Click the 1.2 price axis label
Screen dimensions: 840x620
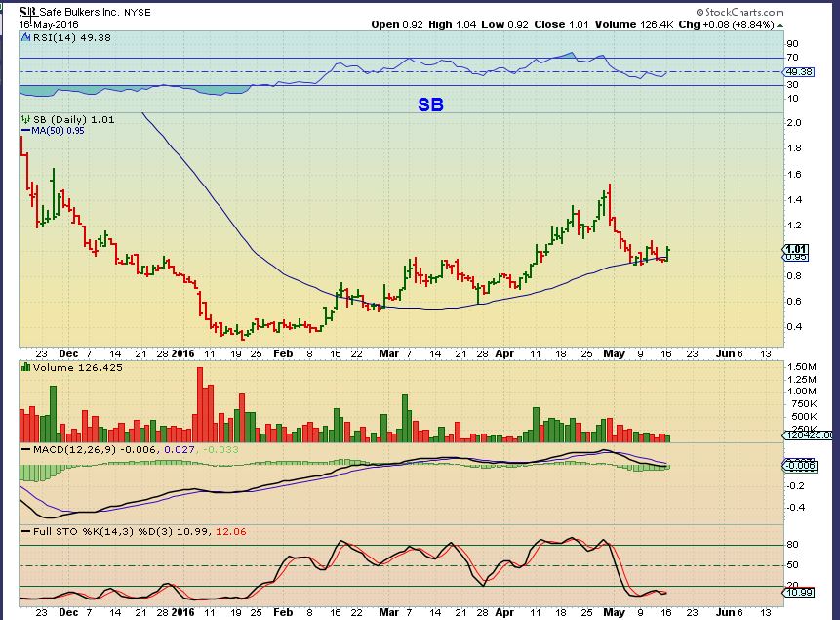pos(794,226)
